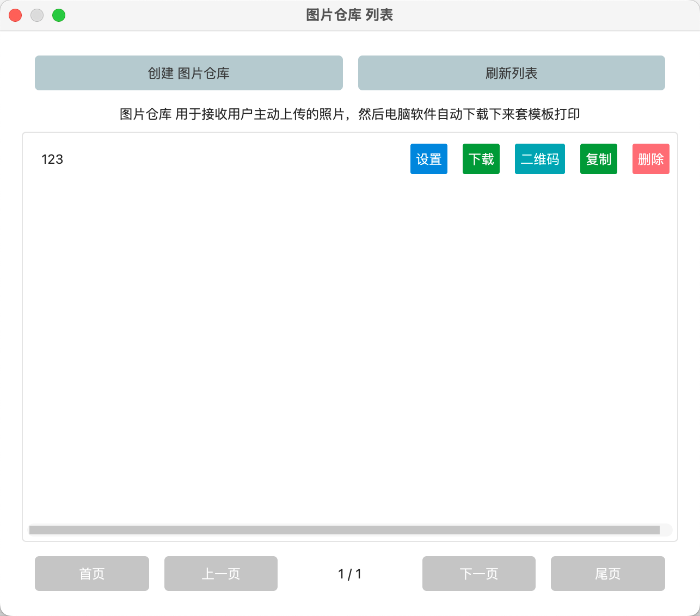The height and width of the screenshot is (616, 700).
Task: Refresh the warehouse list
Action: [511, 72]
